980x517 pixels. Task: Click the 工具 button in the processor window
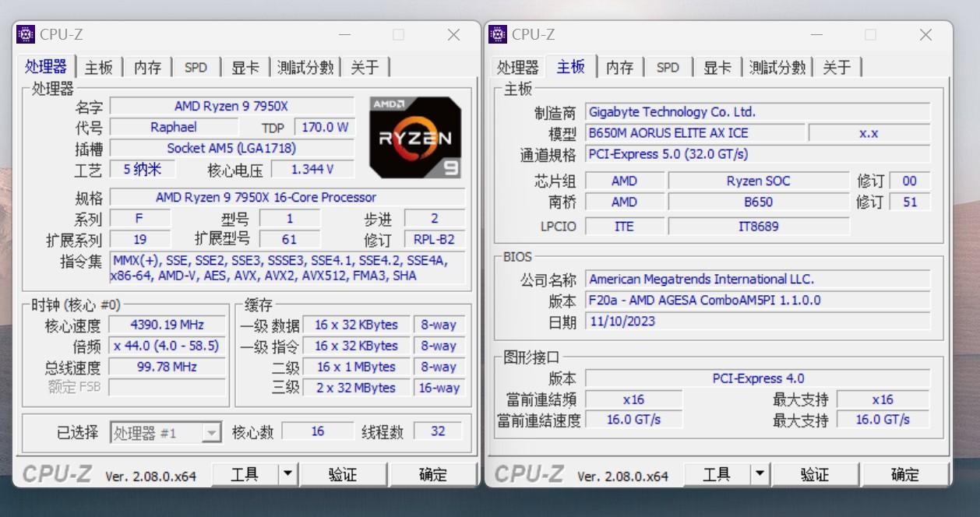click(245, 474)
